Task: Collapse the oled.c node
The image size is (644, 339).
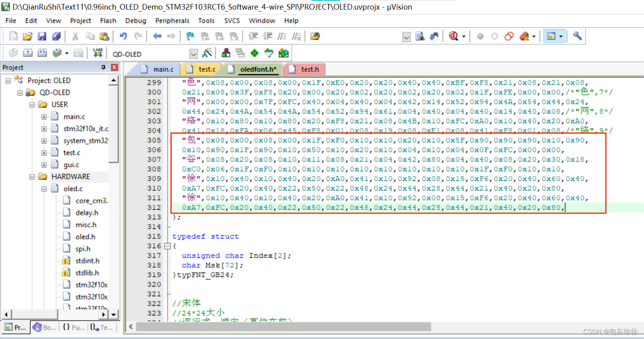Action: point(44,189)
